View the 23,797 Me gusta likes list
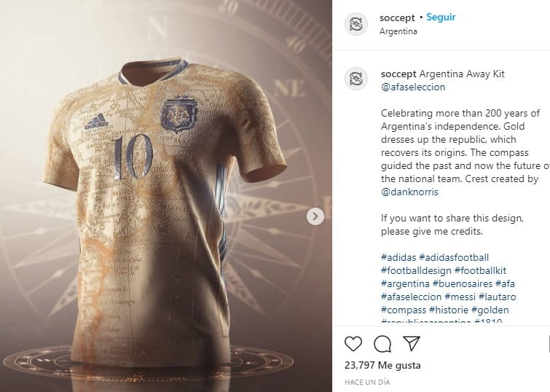The height and width of the screenshot is (392, 550). (382, 365)
